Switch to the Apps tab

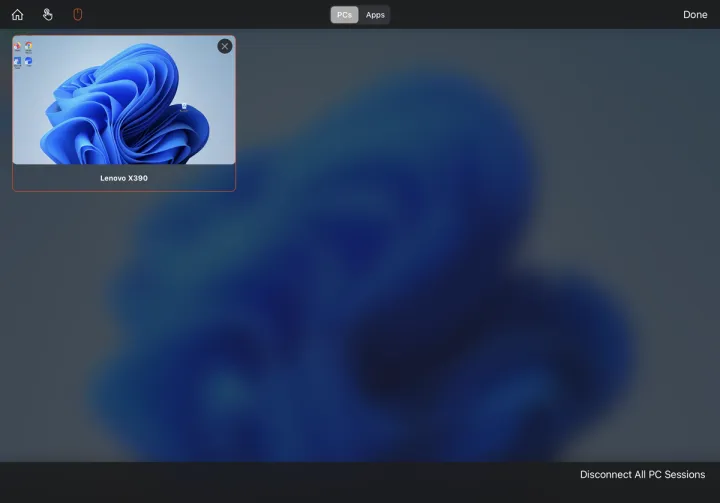point(375,15)
